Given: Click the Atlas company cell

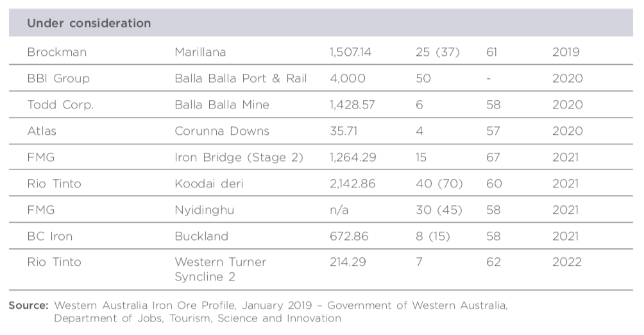Looking at the screenshot, I should (x=42, y=131).
